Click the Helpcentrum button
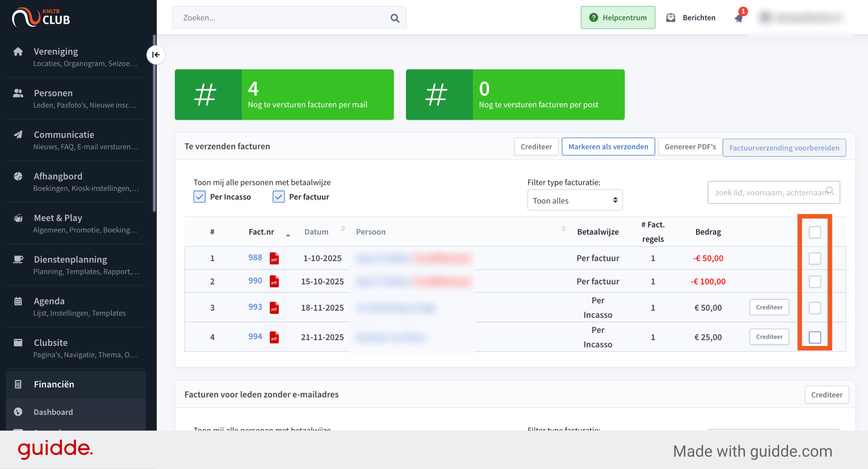The width and height of the screenshot is (868, 469). 618,18
